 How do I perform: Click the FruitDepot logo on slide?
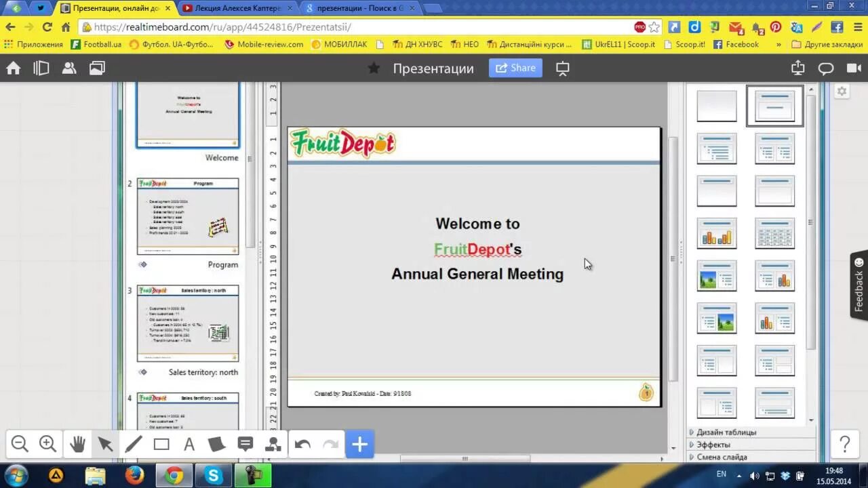(342, 143)
